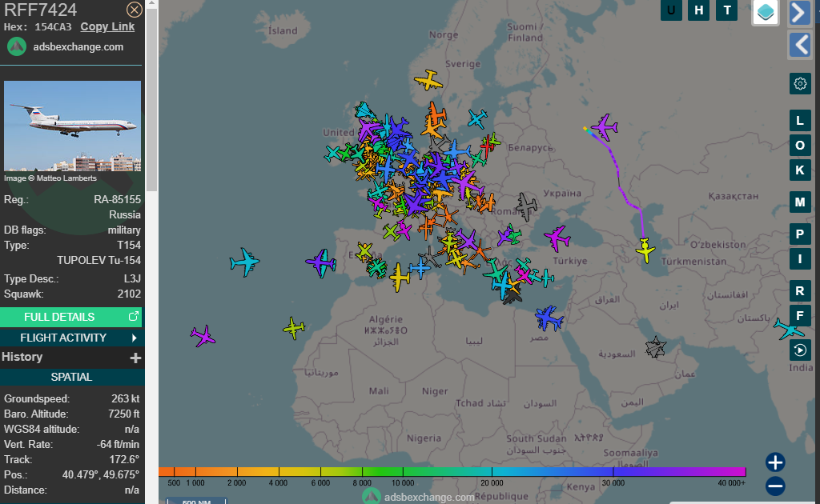Click Baro. Altitude value 7250 ft
This screenshot has height=504, width=820.
click(123, 414)
